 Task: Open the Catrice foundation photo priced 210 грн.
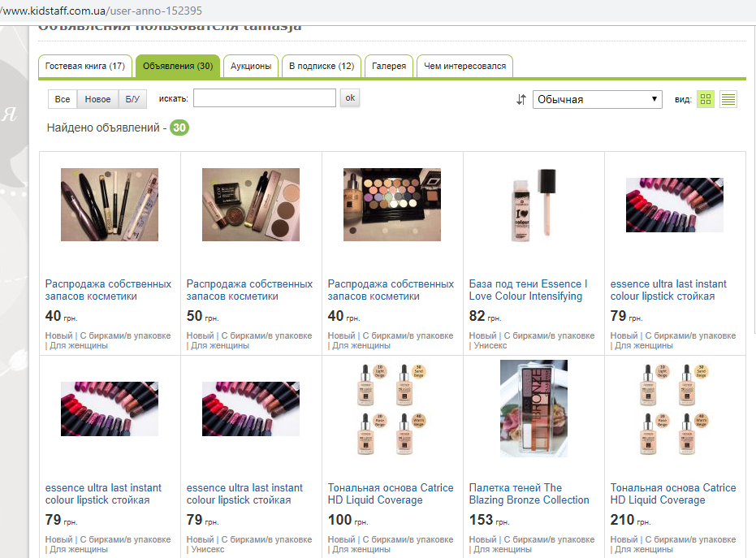[x=675, y=409]
